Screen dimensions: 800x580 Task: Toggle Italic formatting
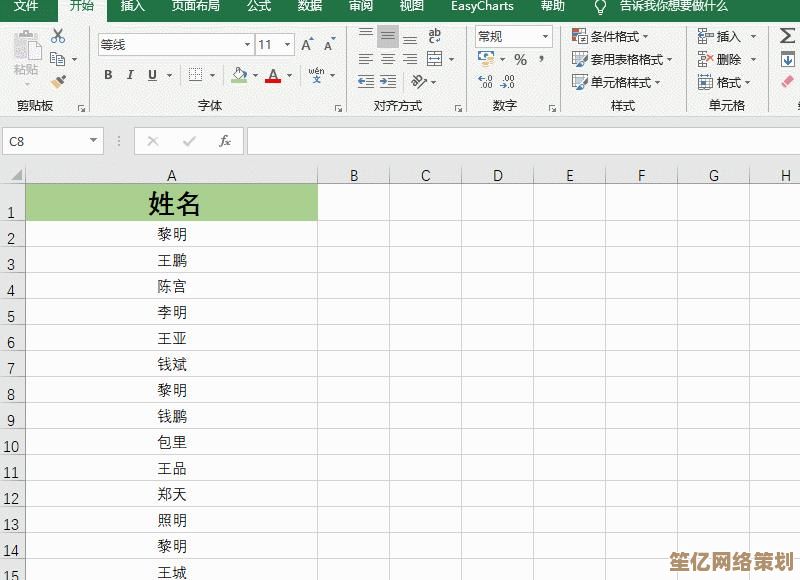(x=130, y=75)
